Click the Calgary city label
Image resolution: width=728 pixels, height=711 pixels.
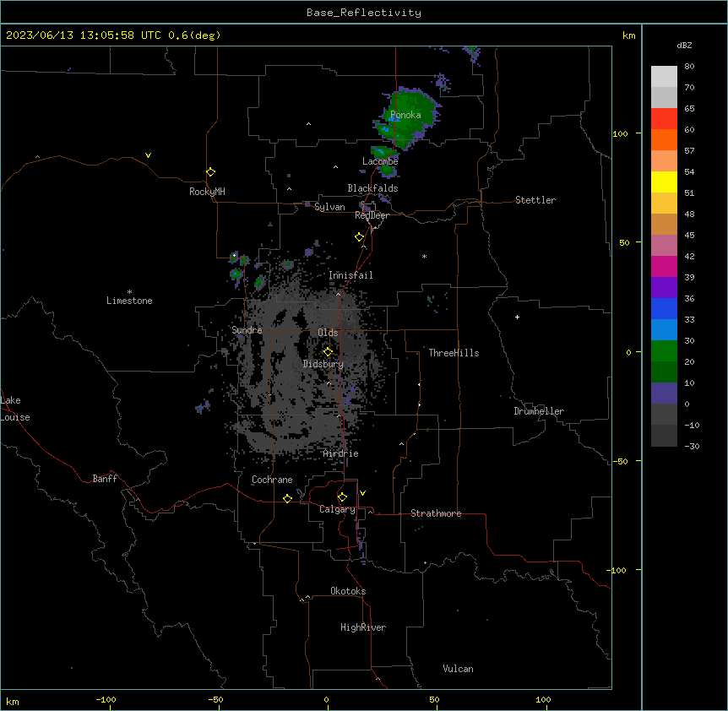pos(337,509)
